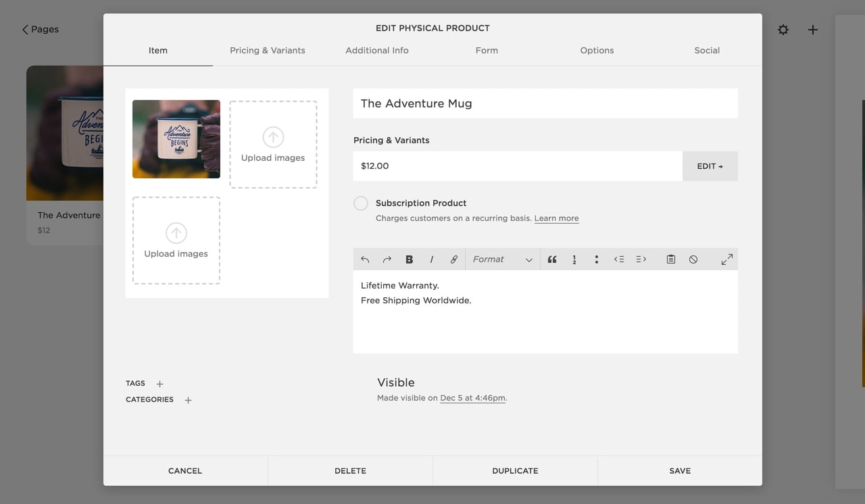Insert a hyperlink in the description

tap(453, 259)
